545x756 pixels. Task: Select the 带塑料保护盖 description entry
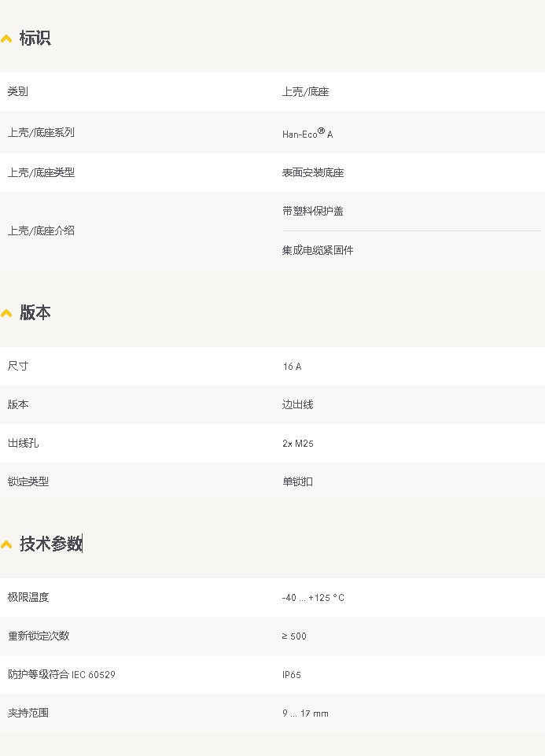point(312,211)
